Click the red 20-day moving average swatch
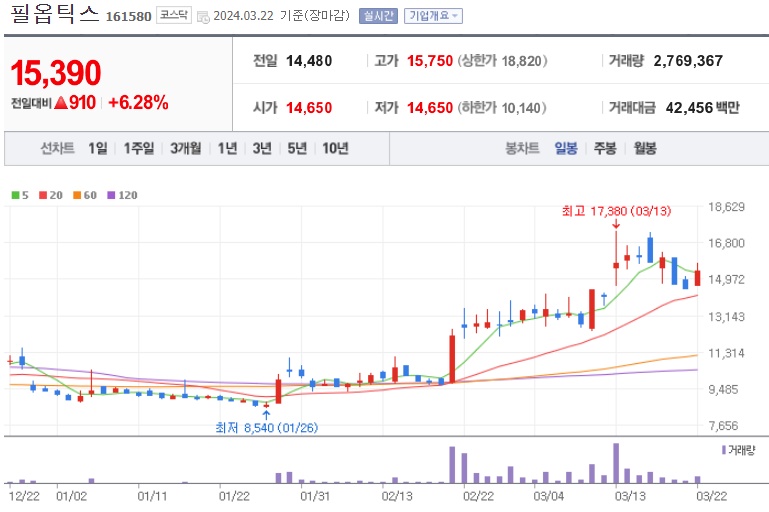769x512 pixels. click(43, 195)
